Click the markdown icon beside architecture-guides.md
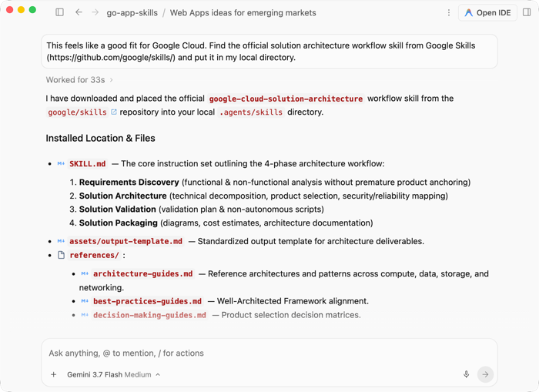The image size is (539, 392). point(85,273)
